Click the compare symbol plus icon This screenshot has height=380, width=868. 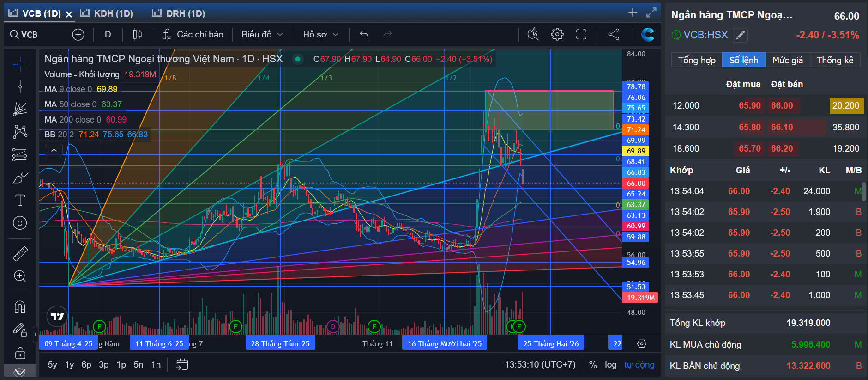(x=78, y=35)
